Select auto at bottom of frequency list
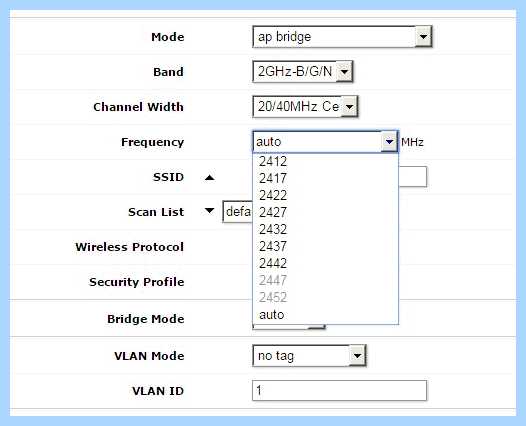The width and height of the screenshot is (526, 426). point(325,315)
